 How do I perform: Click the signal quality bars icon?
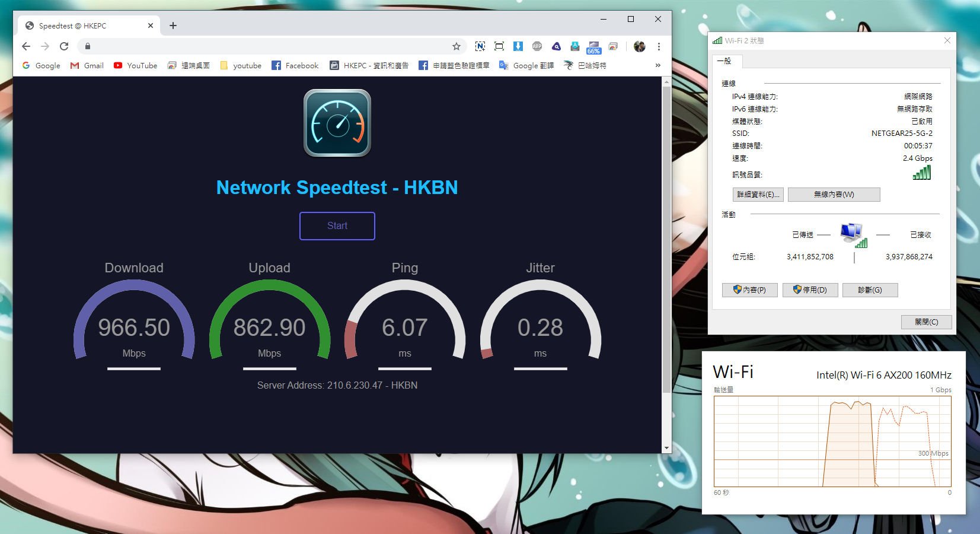922,173
